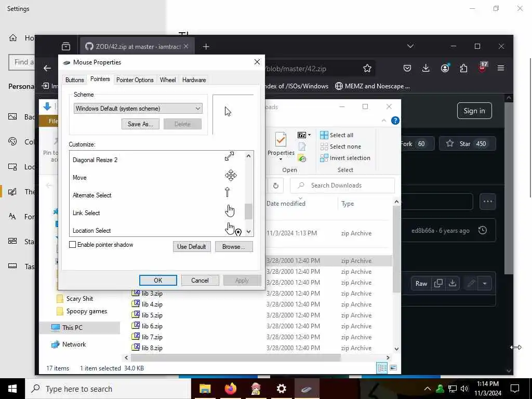Click the GitHub Sign in button
Viewport: 532px width, 399px height.
(474, 111)
